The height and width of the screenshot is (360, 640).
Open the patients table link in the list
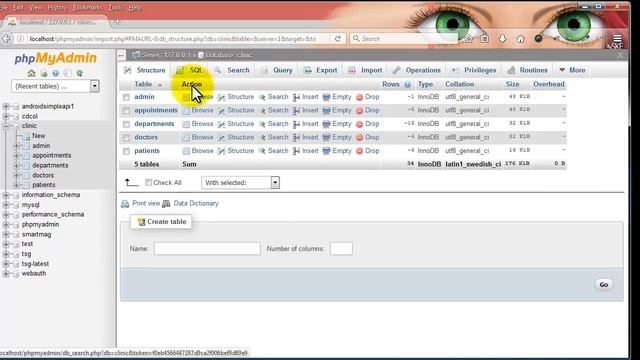147,151
